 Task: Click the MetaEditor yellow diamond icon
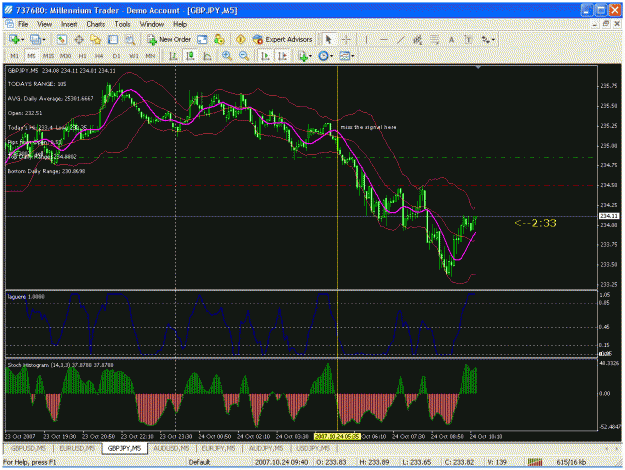[240, 39]
